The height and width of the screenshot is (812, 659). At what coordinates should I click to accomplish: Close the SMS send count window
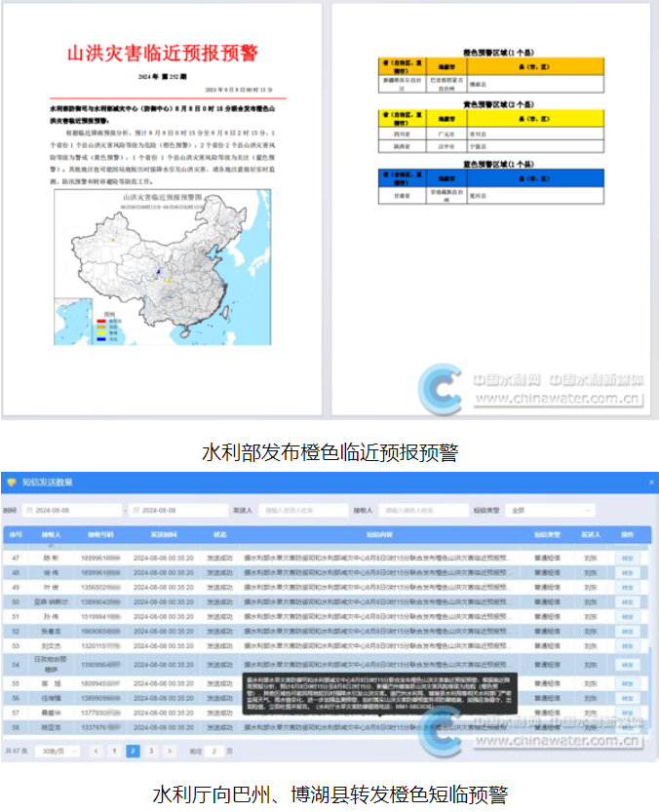[650, 483]
